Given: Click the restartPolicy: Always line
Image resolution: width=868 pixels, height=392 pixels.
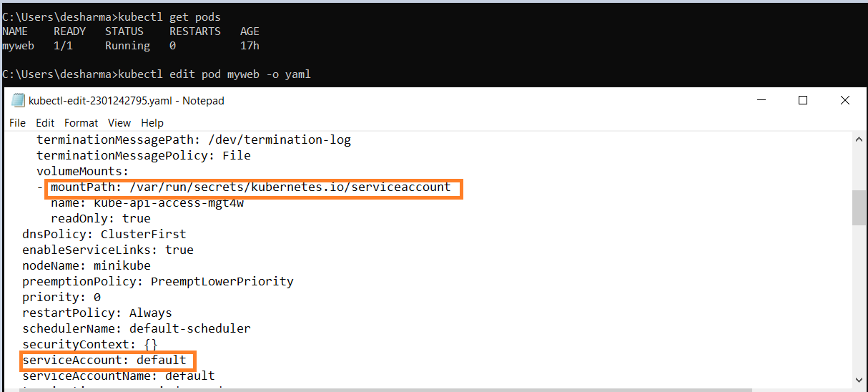Looking at the screenshot, I should [x=97, y=313].
